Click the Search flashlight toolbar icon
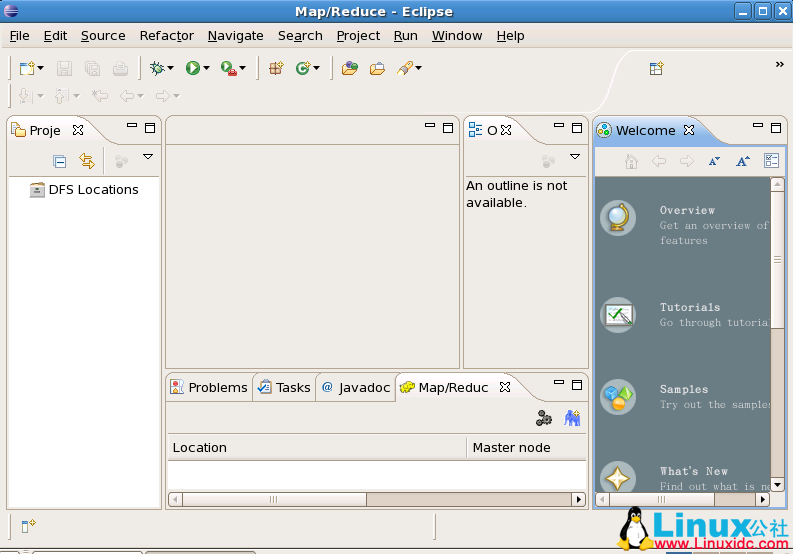793x554 pixels. (405, 68)
